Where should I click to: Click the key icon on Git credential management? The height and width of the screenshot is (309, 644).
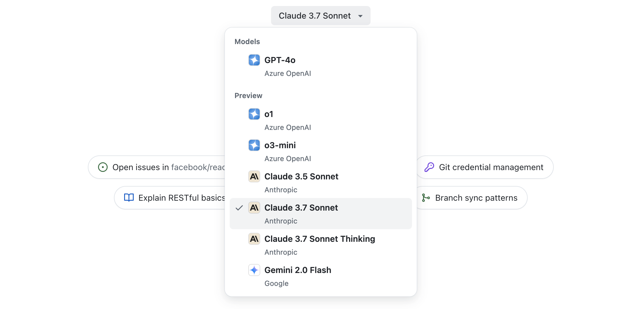[429, 167]
